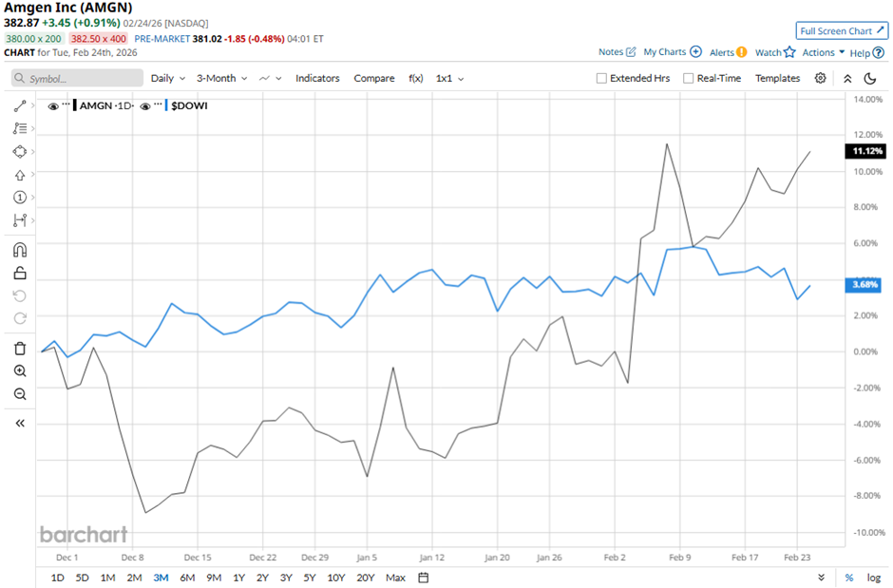Zoom out of the chart
The image size is (893, 588).
pyautogui.click(x=20, y=394)
